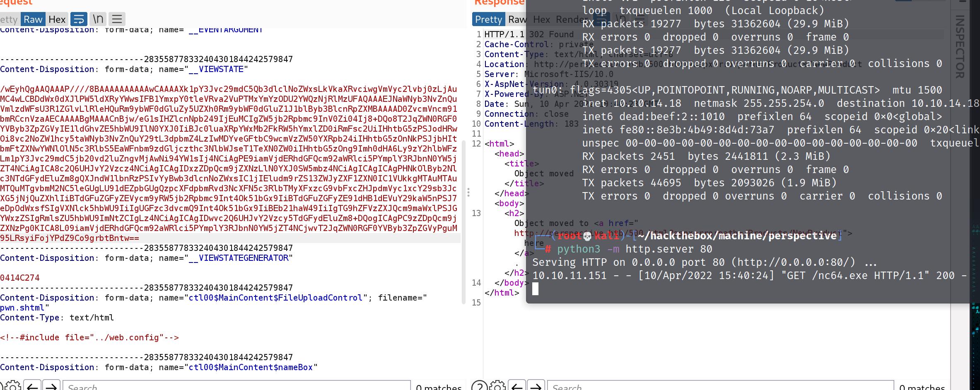The height and width of the screenshot is (390, 980).
Task: Click the "python3 -m http.server 80" terminal command
Action: click(x=635, y=249)
